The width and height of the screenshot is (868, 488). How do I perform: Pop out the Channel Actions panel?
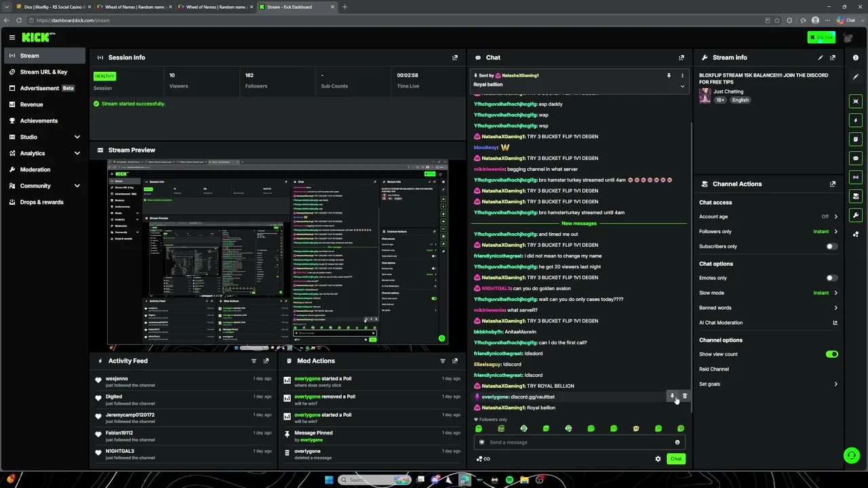pyautogui.click(x=833, y=184)
